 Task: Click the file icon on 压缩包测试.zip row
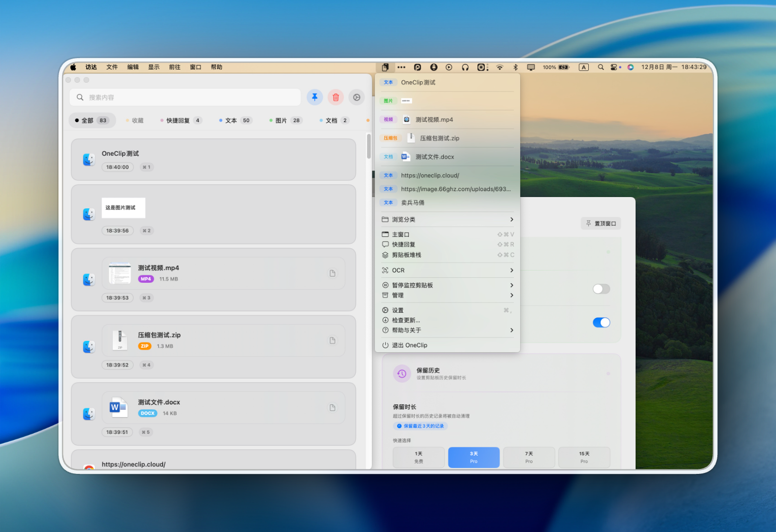pyautogui.click(x=333, y=340)
